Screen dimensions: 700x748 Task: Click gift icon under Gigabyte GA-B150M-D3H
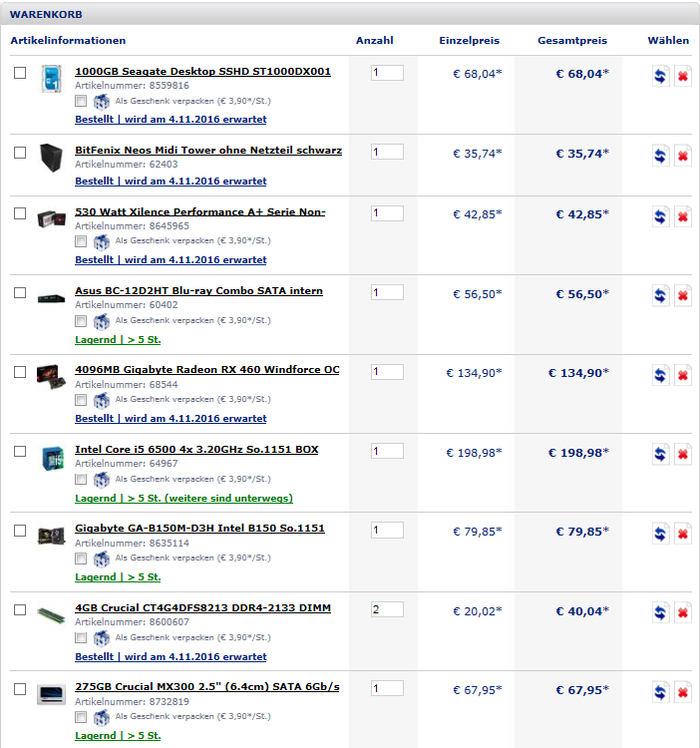101,560
